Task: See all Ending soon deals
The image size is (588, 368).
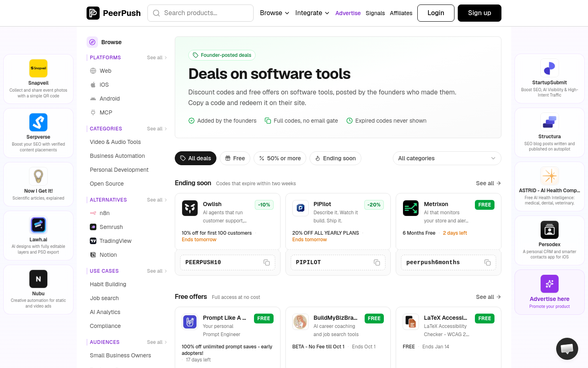Action: [488, 183]
